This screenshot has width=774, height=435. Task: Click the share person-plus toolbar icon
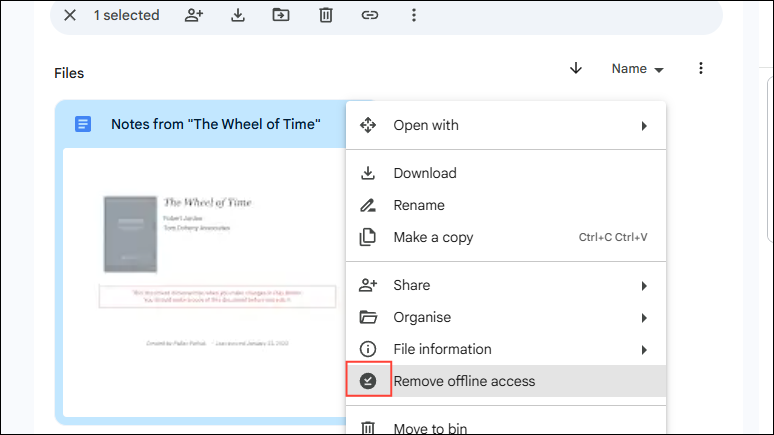[x=195, y=15]
